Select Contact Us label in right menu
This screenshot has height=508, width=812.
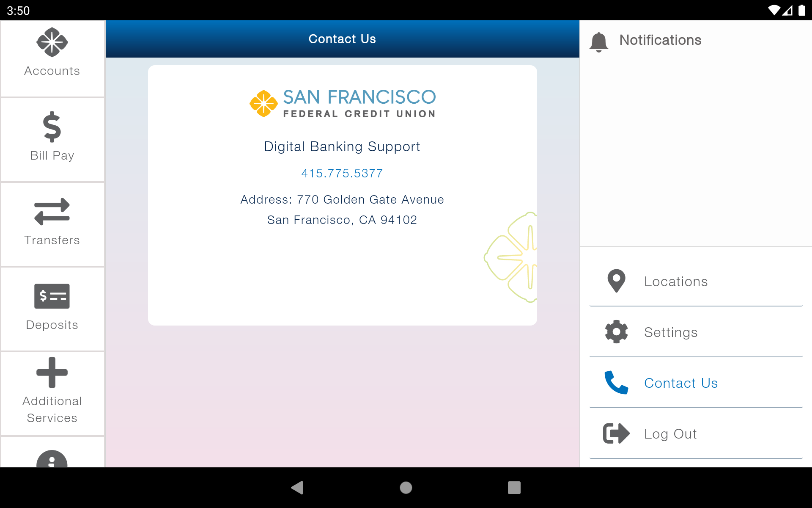(681, 383)
